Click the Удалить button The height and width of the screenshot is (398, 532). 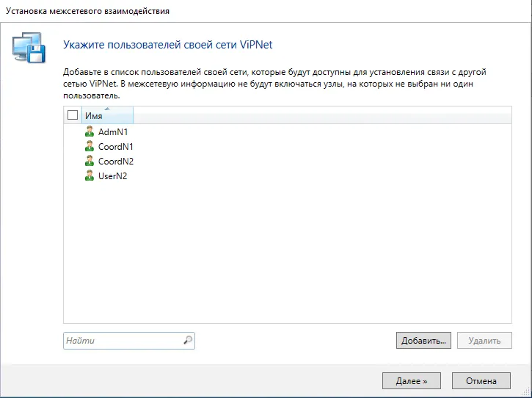(x=484, y=341)
